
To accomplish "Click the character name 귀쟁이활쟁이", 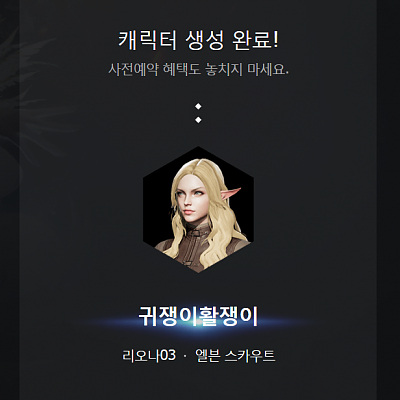I will coord(198,316).
